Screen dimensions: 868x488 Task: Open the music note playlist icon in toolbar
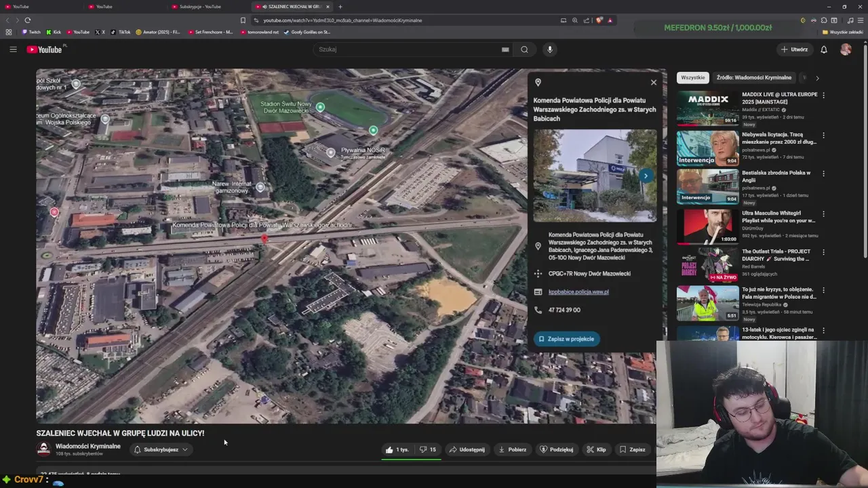coord(850,20)
